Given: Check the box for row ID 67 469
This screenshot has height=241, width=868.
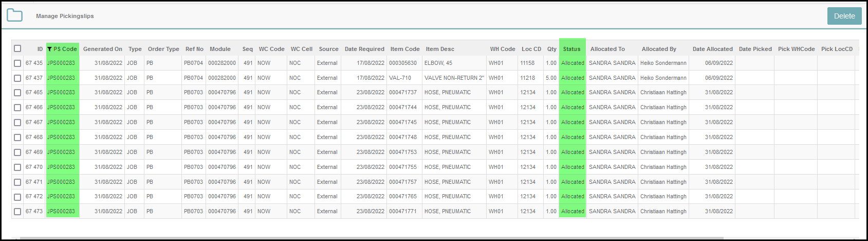Looking at the screenshot, I should 17,152.
